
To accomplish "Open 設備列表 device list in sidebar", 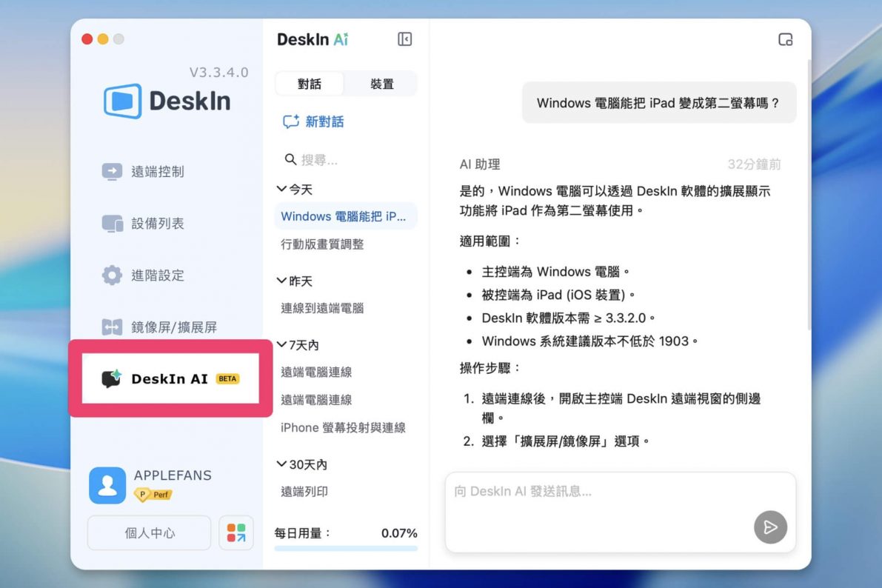I will point(143,224).
